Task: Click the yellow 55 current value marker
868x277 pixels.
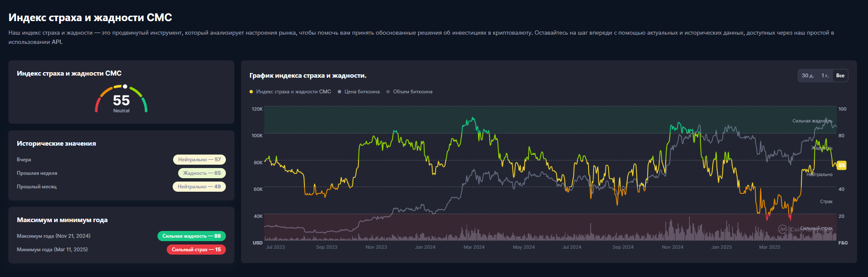Action: coord(841,166)
